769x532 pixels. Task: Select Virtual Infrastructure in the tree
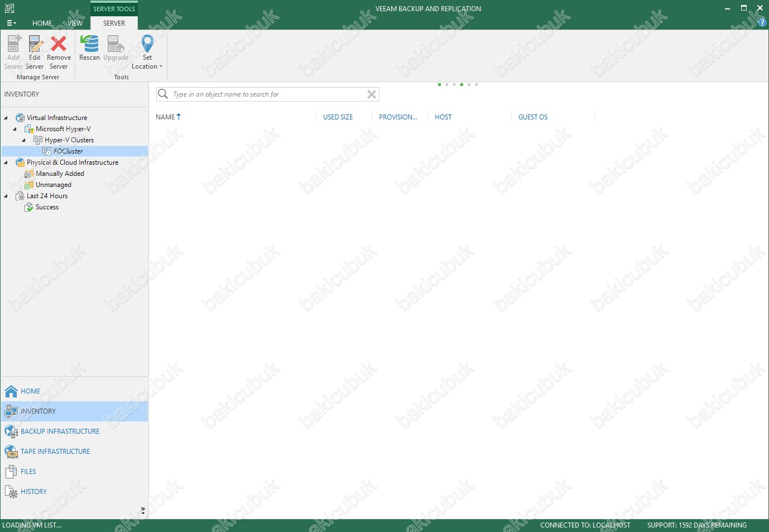[57, 118]
